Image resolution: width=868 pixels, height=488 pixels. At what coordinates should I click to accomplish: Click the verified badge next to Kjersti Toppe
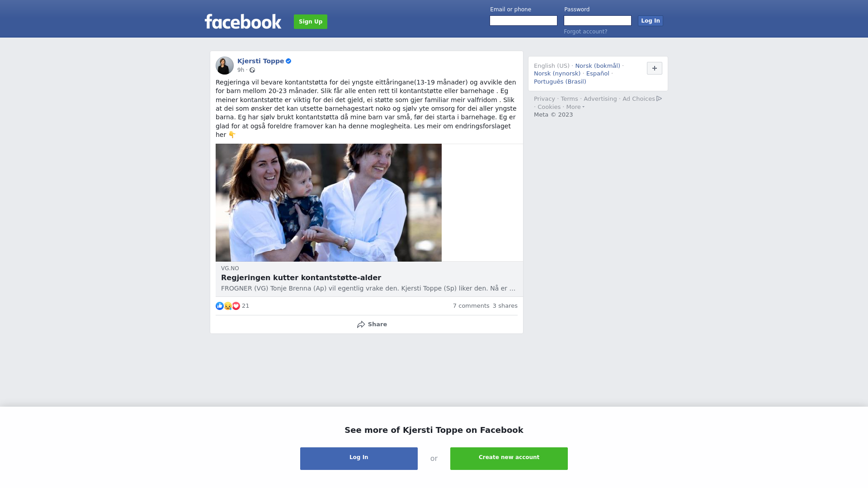288,61
